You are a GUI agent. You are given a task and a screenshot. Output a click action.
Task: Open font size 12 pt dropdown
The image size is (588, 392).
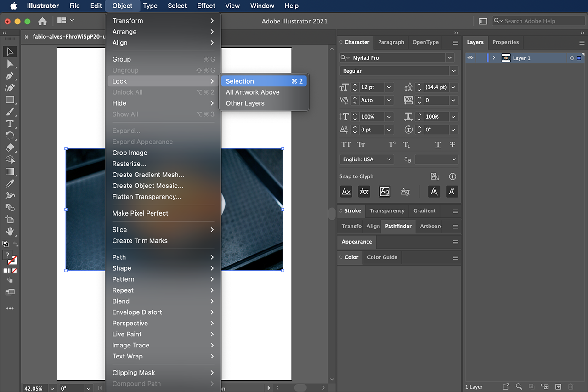point(389,87)
